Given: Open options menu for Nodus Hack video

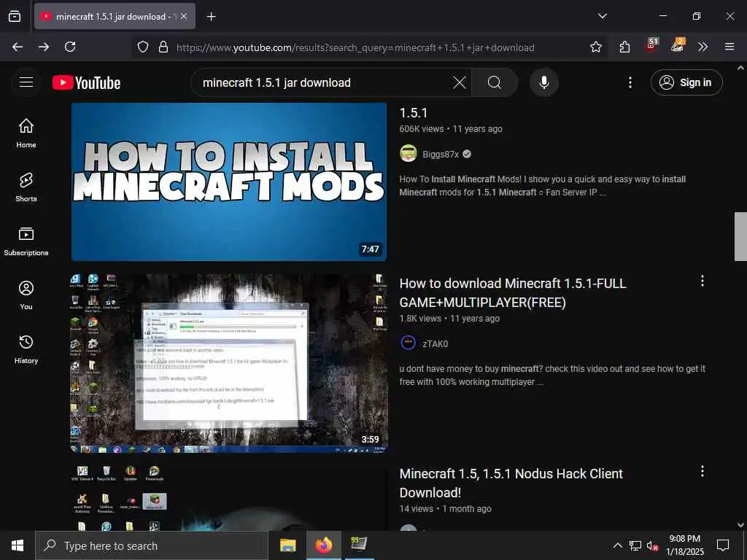Looking at the screenshot, I should pyautogui.click(x=703, y=471).
